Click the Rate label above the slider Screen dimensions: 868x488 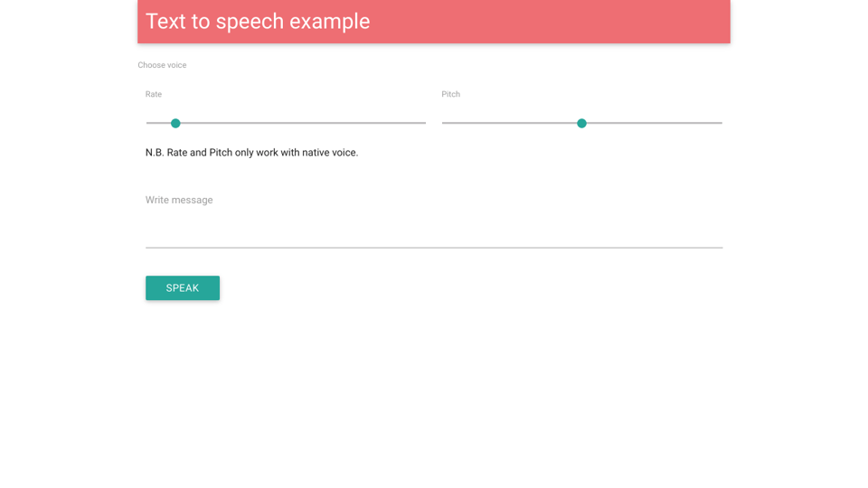coord(154,94)
